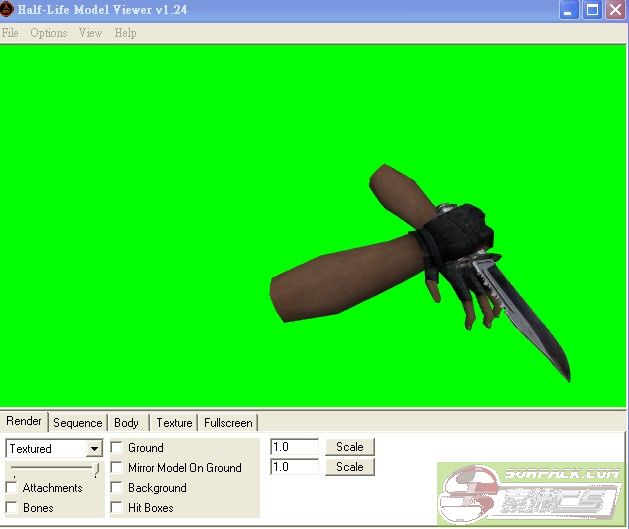Open the File menu

pos(10,33)
